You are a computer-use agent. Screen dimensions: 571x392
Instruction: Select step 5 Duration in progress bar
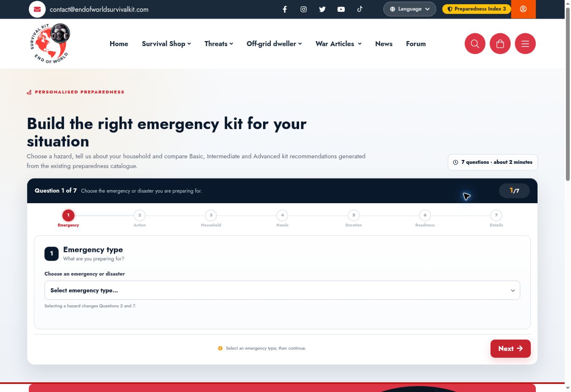(354, 218)
